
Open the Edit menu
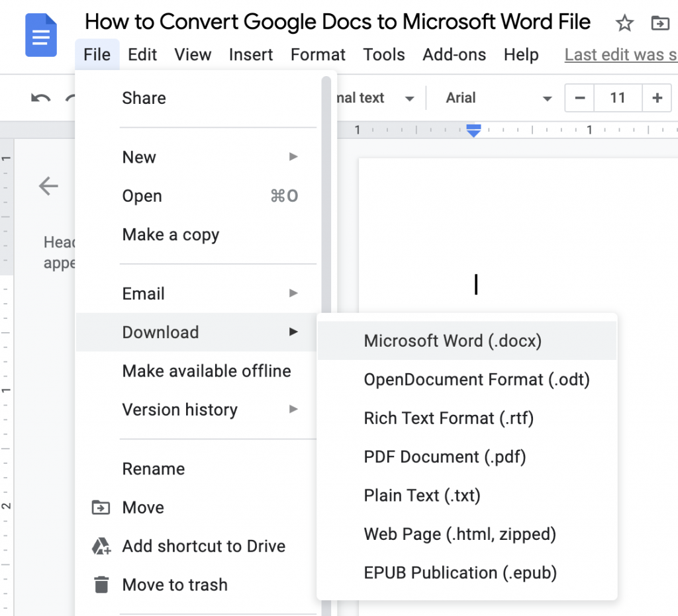point(142,55)
